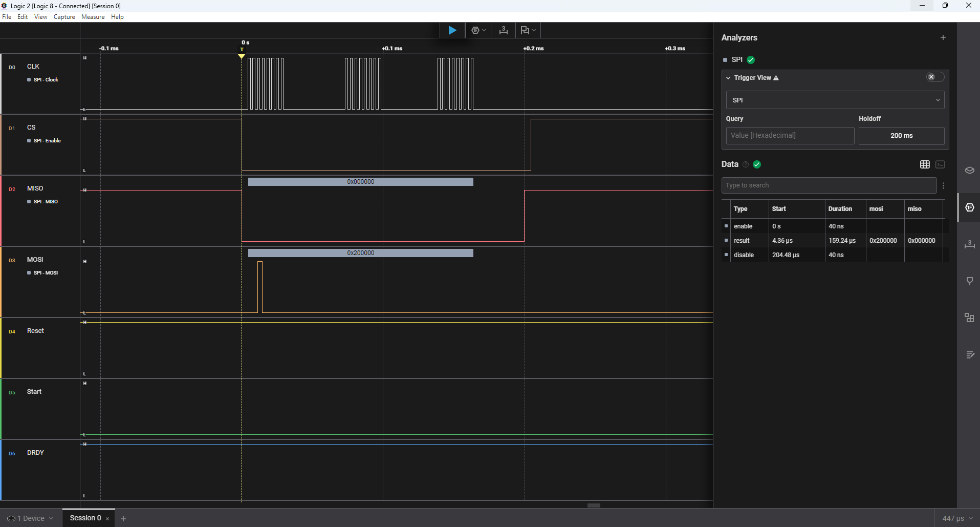Collapse the Trigger View section
980x527 pixels.
click(728, 78)
